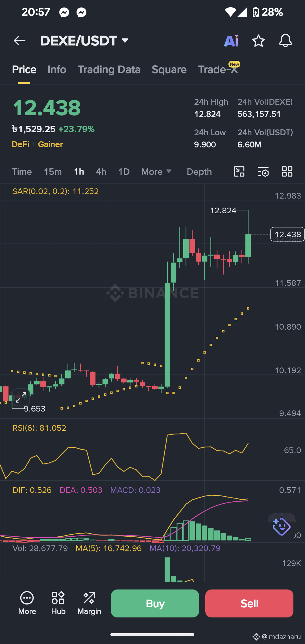305x644 pixels.
Task: Tap the Wi-Fi status icon
Action: (x=230, y=12)
